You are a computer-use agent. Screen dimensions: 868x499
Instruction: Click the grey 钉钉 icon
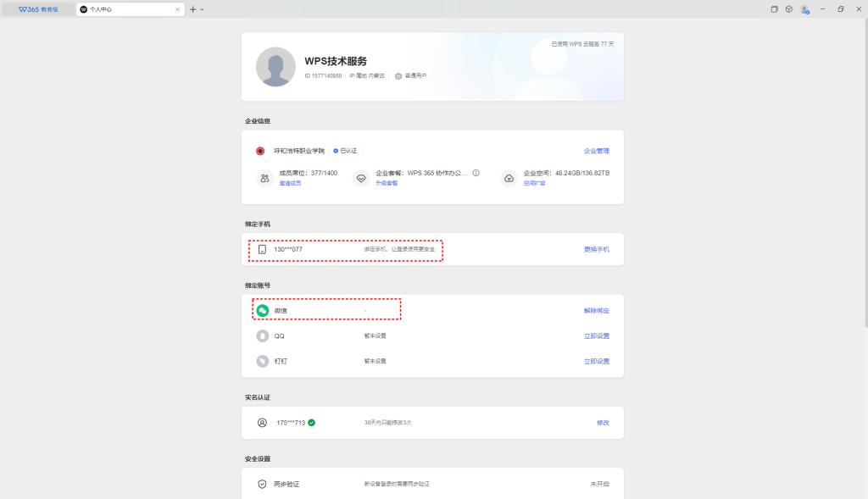263,361
